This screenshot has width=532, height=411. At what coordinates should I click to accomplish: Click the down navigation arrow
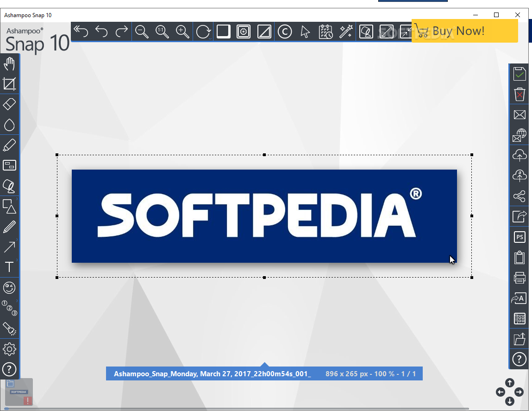coord(510,401)
